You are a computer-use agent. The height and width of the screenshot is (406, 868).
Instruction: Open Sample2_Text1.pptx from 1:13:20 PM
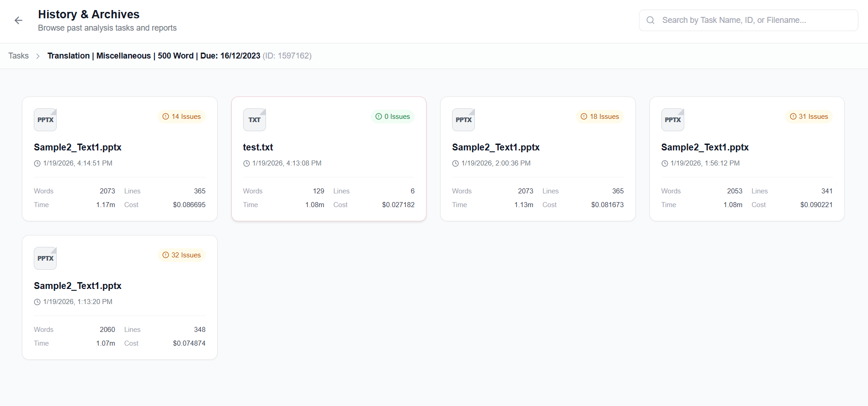[77, 286]
